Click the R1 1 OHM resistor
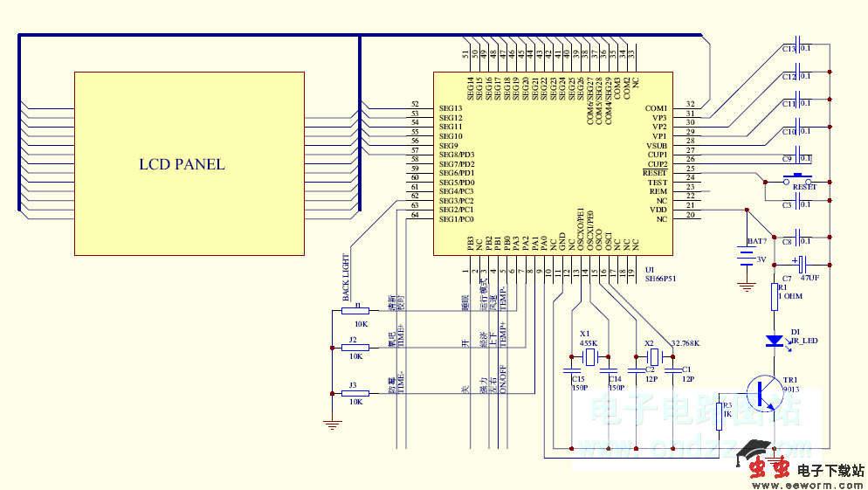This screenshot has height=490, width=868. pyautogui.click(x=774, y=295)
